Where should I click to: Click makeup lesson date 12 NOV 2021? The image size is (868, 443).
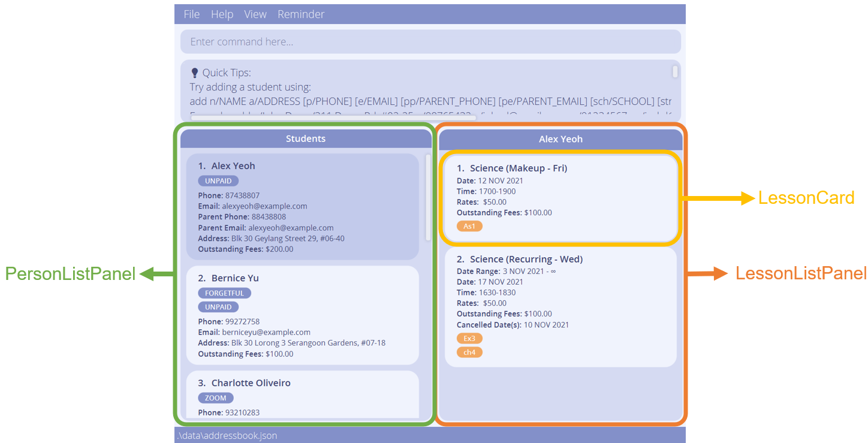pos(500,181)
